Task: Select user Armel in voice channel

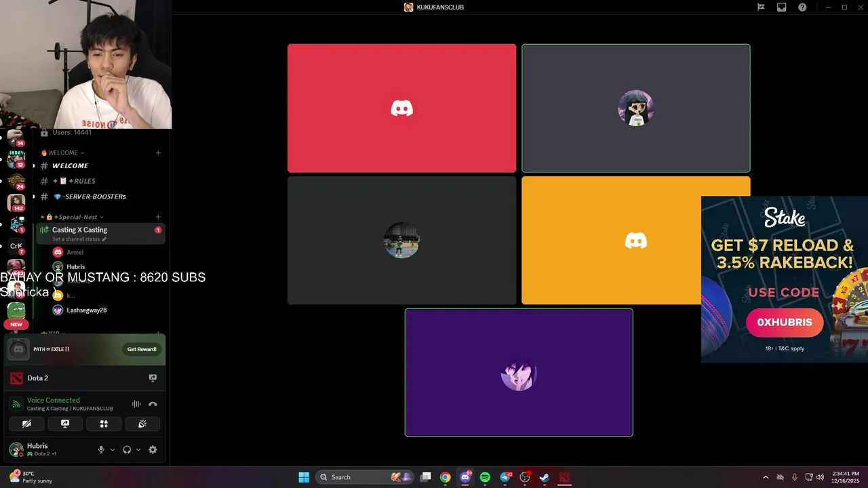Action: pos(75,252)
